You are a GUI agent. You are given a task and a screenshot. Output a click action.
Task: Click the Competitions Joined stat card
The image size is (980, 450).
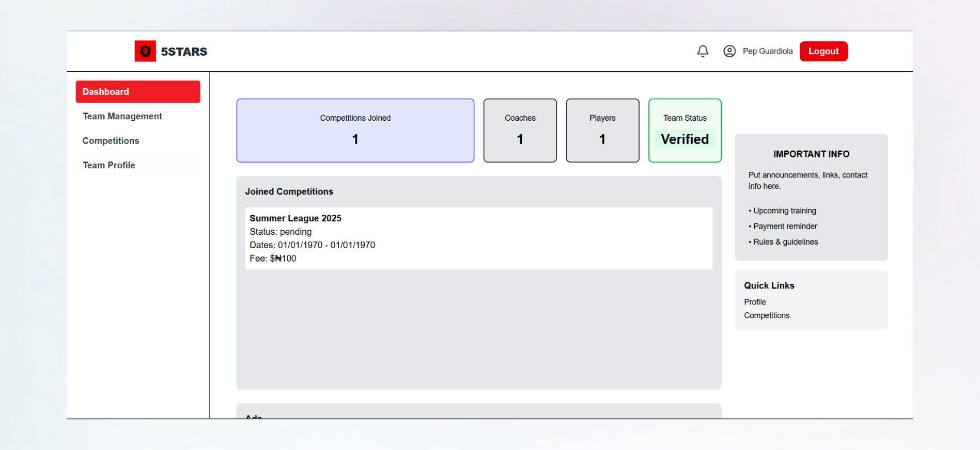click(x=355, y=131)
